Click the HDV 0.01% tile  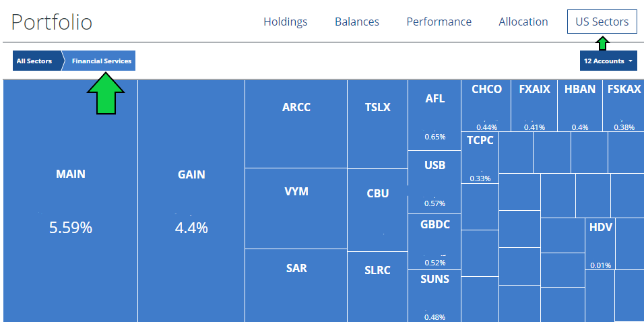(x=600, y=244)
